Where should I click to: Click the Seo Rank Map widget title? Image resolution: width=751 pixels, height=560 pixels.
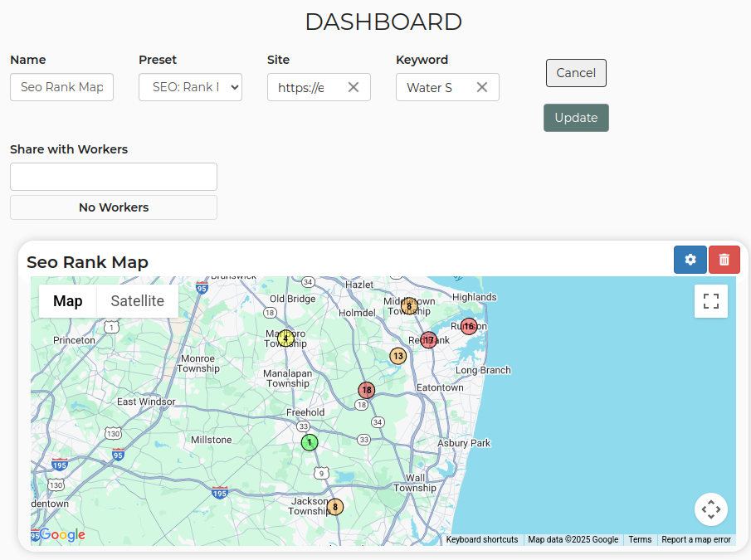pyautogui.click(x=87, y=262)
